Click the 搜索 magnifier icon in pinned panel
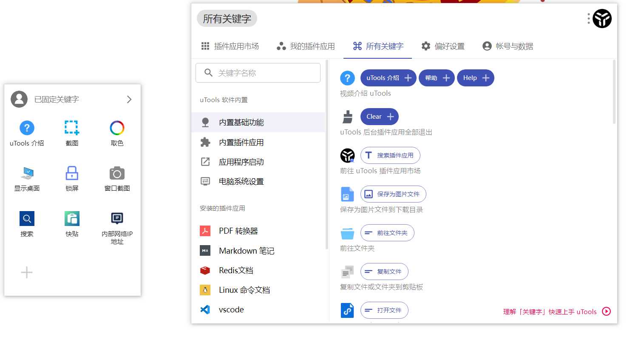This screenshot has width=644, height=343. tap(27, 218)
